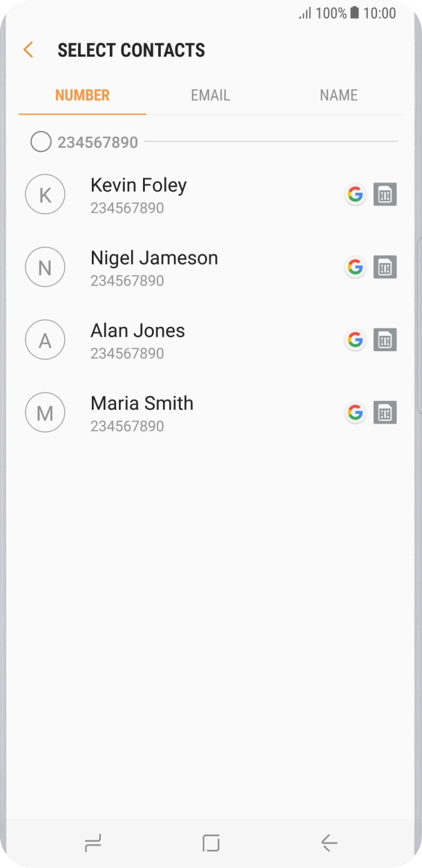The height and width of the screenshot is (868, 422).
Task: Tap the orange back arrow in header
Action: tap(28, 50)
